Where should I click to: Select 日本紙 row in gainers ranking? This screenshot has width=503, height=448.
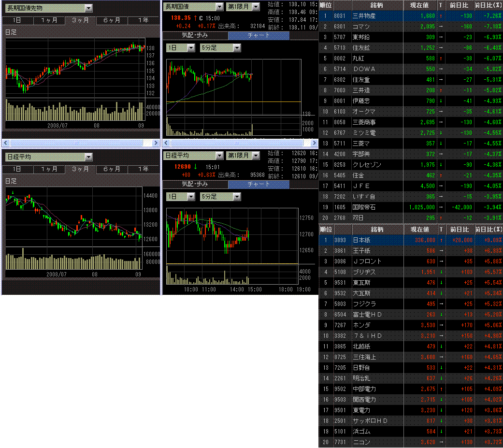pyautogui.click(x=411, y=240)
